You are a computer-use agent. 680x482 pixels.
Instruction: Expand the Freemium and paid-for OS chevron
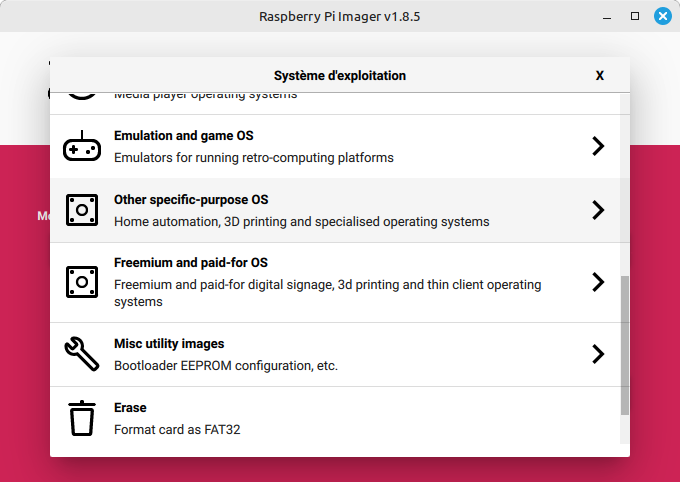tap(598, 282)
